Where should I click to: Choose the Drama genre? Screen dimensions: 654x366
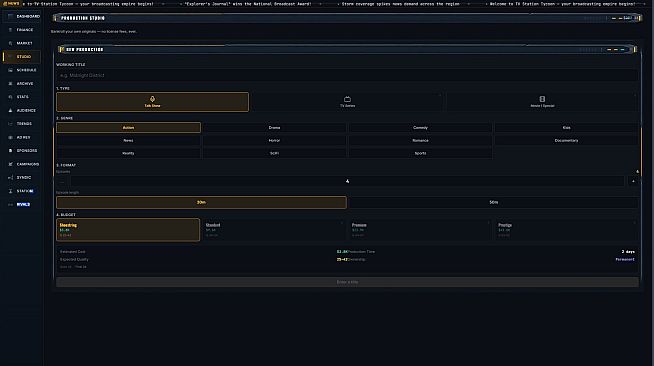[x=274, y=128]
